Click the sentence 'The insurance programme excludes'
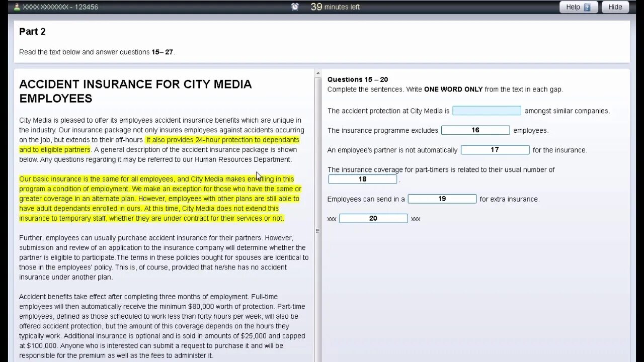This screenshot has height=362, width=644. point(383,130)
